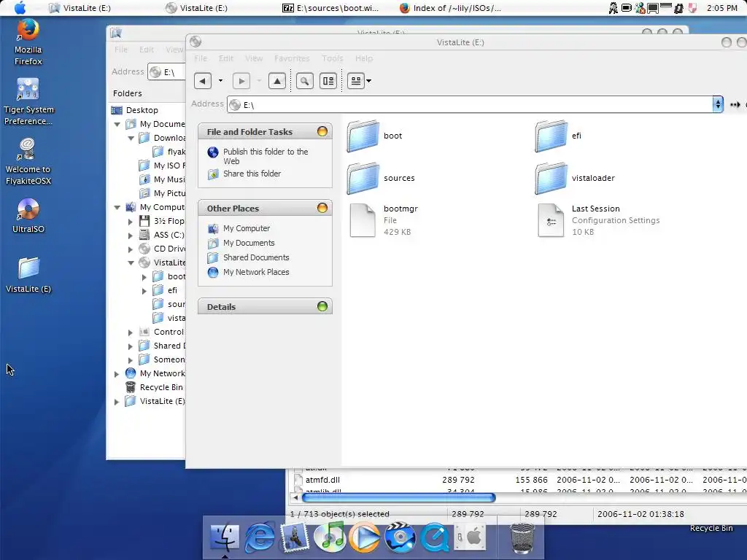Open Welcome to FlyakiteOSX shortcut
Screen dimensions: 747x560
coord(28,161)
